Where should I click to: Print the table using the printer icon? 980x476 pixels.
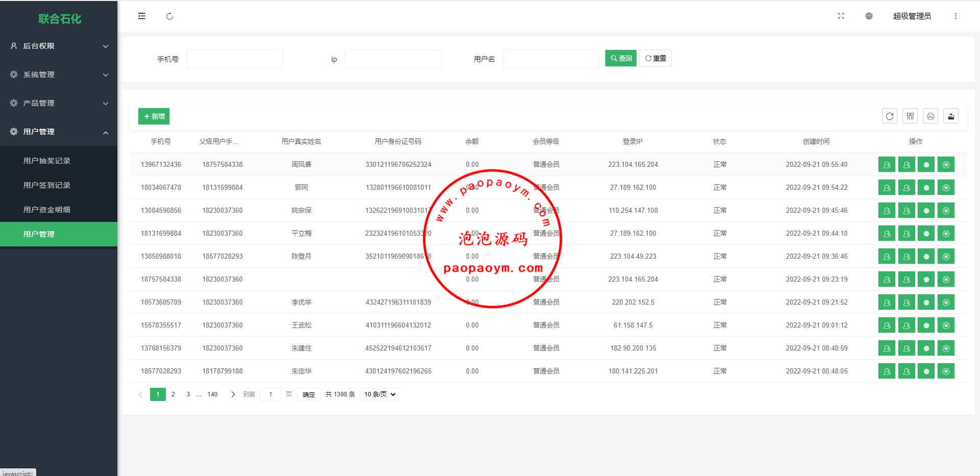pos(930,116)
